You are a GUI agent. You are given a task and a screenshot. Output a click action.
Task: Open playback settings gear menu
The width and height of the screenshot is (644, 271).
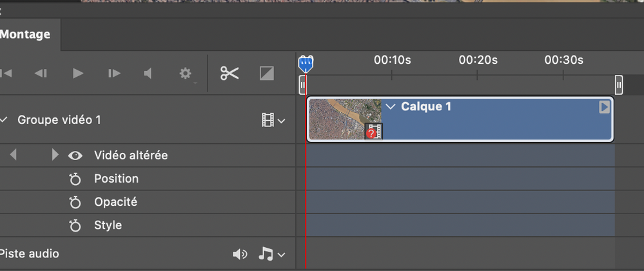pyautogui.click(x=186, y=74)
